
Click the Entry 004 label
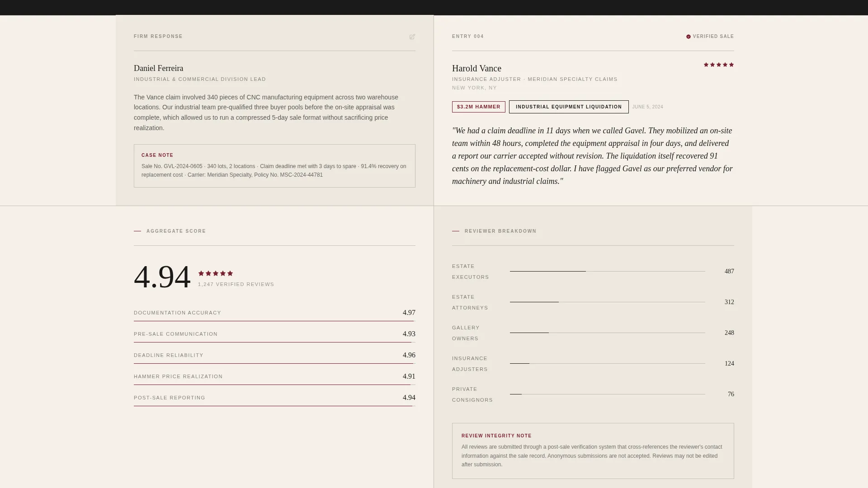click(468, 37)
